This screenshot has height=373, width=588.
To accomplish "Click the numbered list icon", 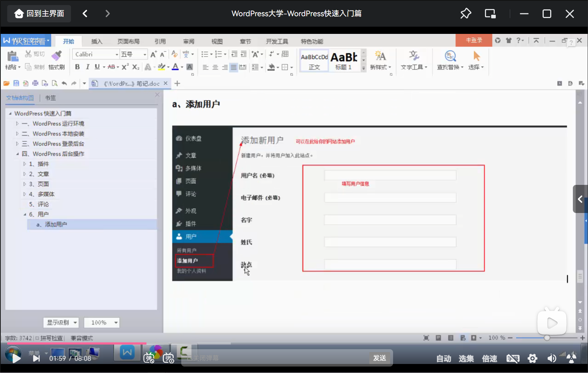I will 218,54.
